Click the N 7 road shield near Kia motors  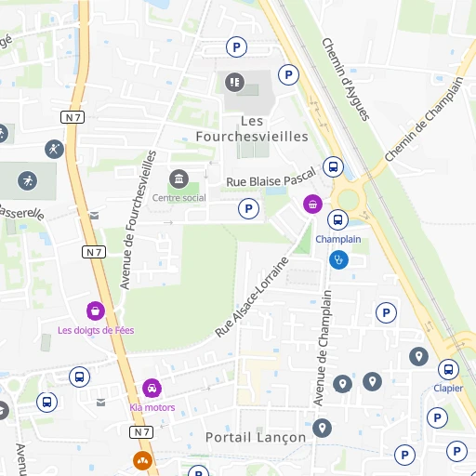coord(141,432)
